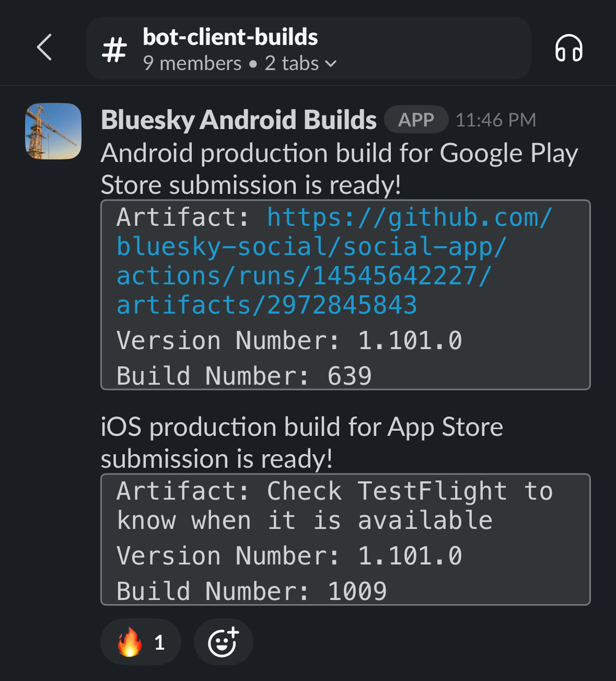
Task: Tap the APP badge next to bot name
Action: point(415,119)
